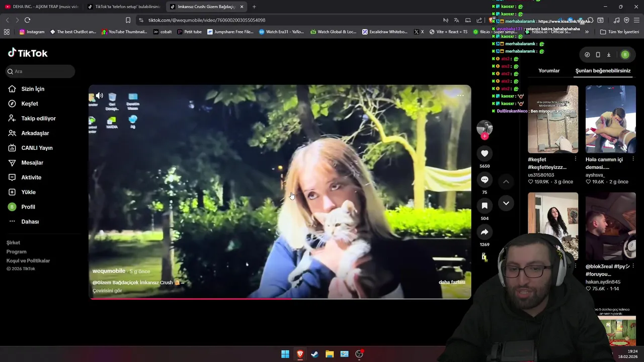Click the TikTok coins icon at top right
This screenshot has height=362, width=644.
(587, 55)
